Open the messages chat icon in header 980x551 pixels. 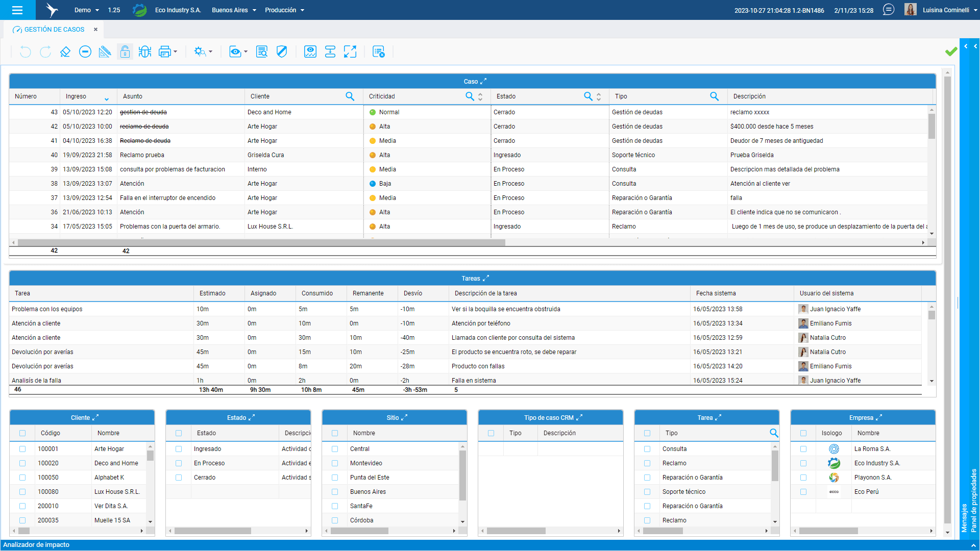[889, 10]
